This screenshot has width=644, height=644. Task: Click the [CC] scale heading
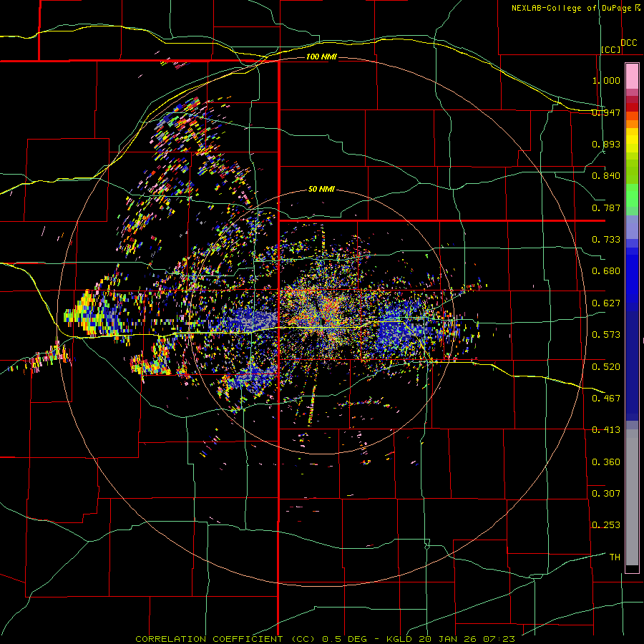coord(611,49)
